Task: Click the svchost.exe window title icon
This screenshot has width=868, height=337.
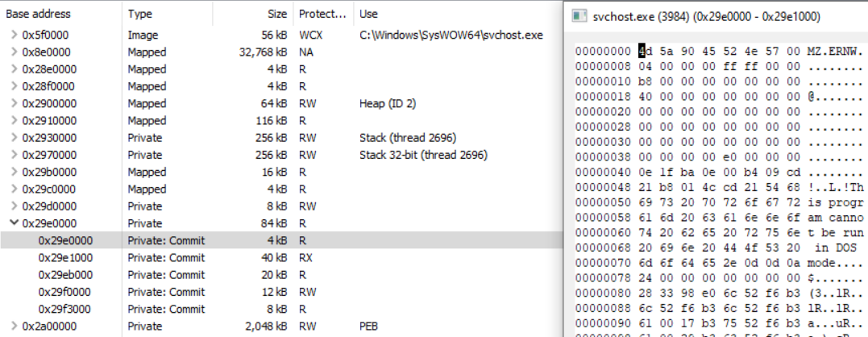Action: tap(579, 16)
